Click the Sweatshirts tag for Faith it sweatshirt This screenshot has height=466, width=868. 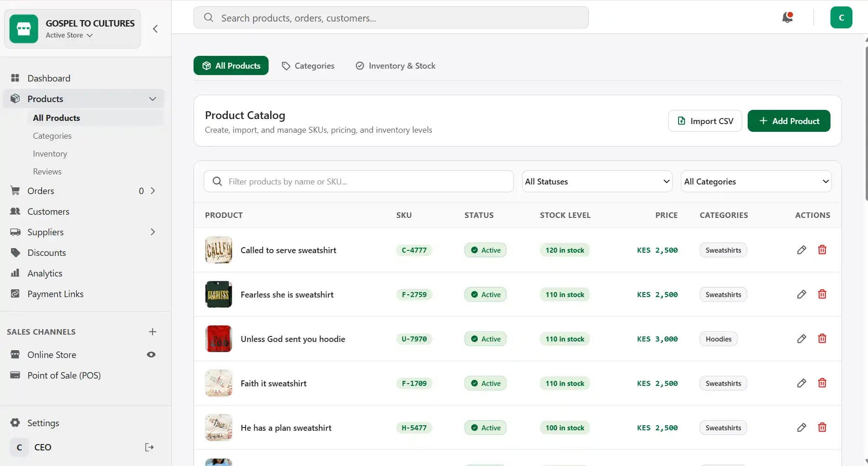click(x=723, y=383)
